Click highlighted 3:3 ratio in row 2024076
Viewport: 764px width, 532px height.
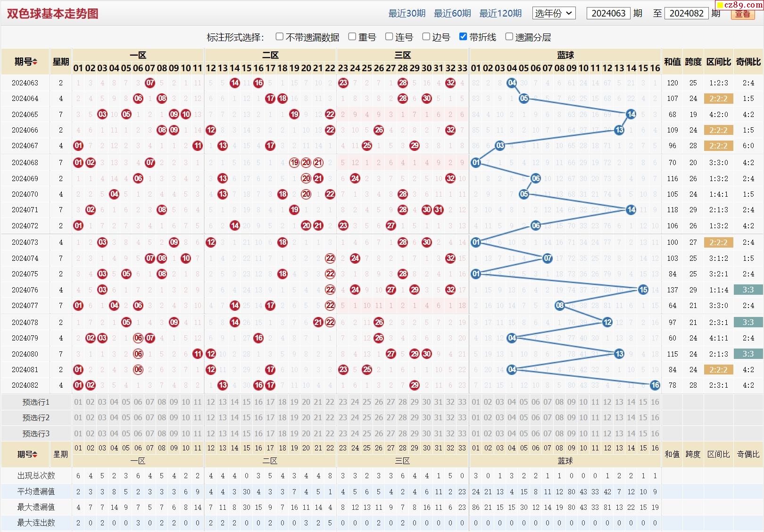tap(748, 290)
